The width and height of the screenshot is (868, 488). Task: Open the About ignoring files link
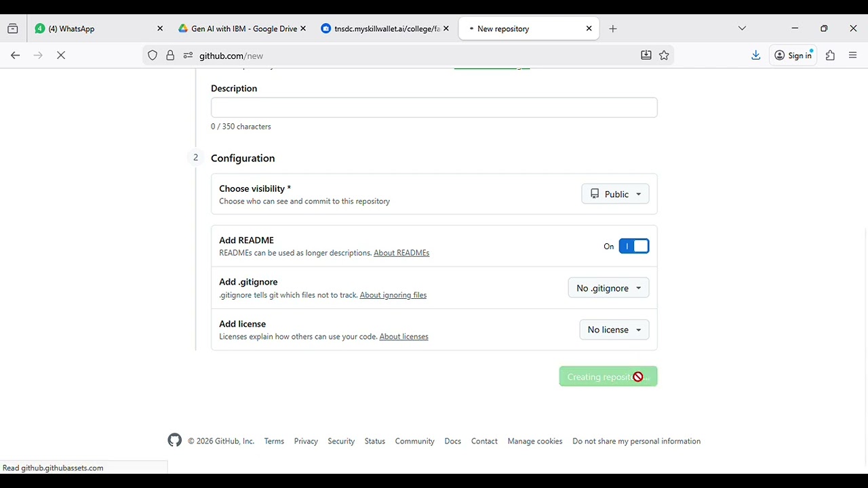(393, 295)
